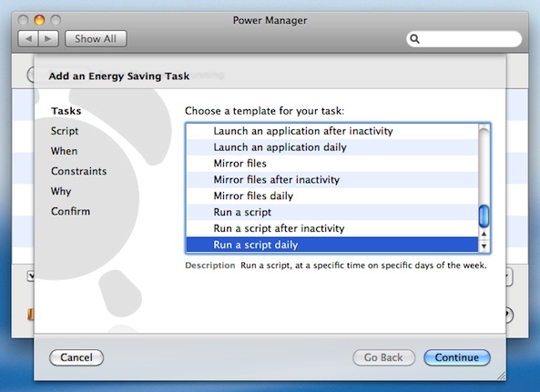Select the Script step in sidebar
This screenshot has height=392, width=540.
[65, 131]
